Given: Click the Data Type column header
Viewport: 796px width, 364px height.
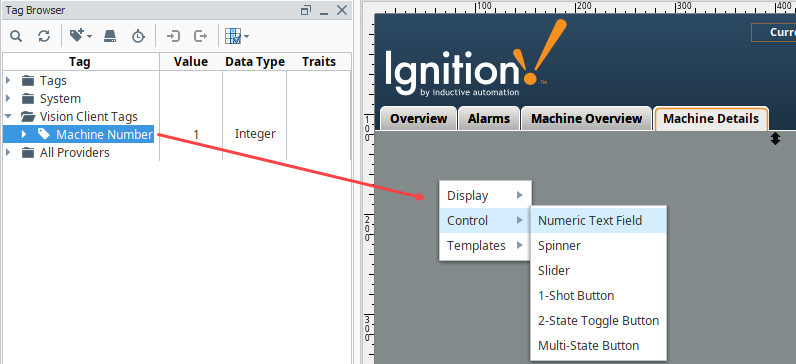Looking at the screenshot, I should [255, 62].
